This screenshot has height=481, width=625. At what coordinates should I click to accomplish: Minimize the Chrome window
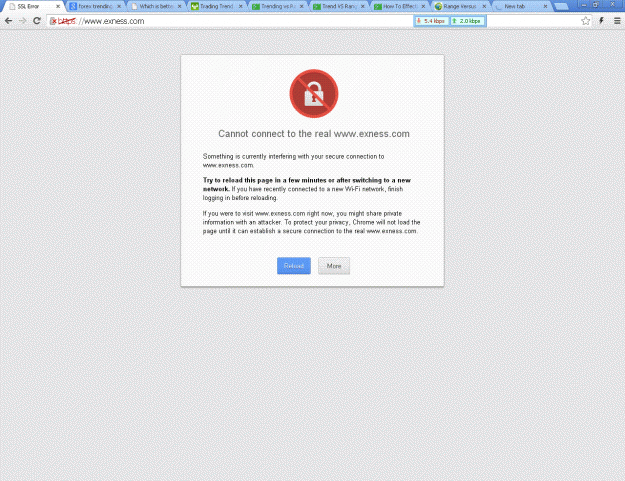[x=584, y=4]
